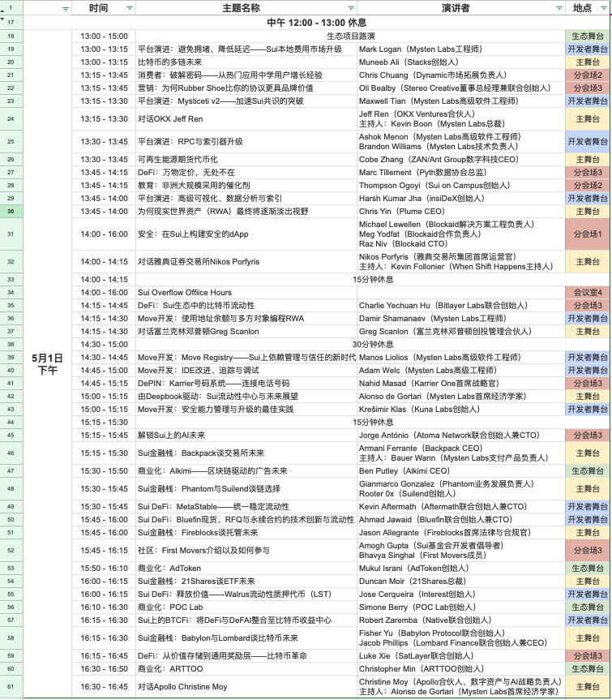
Task: Select the Chris Yin (Plume CEO) cell
Action: (x=460, y=212)
